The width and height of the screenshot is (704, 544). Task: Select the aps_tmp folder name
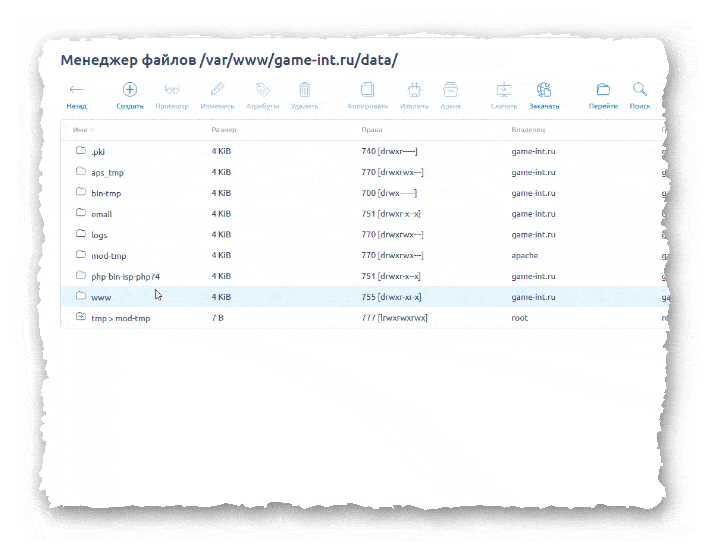click(107, 173)
